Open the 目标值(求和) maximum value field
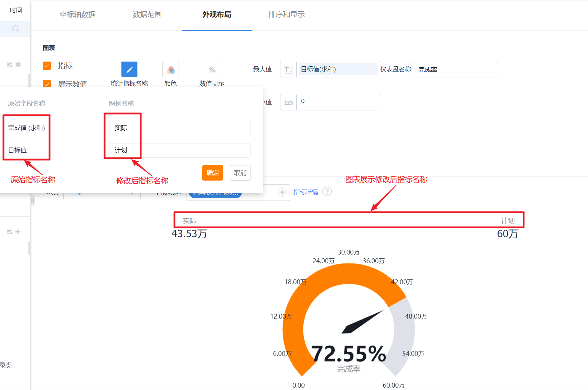This screenshot has width=588, height=390. pyautogui.click(x=338, y=69)
